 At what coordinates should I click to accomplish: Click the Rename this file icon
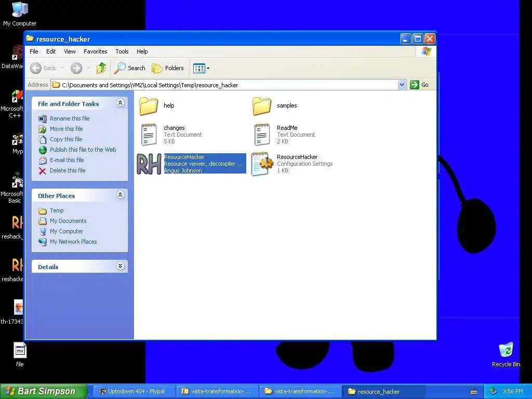(x=43, y=119)
